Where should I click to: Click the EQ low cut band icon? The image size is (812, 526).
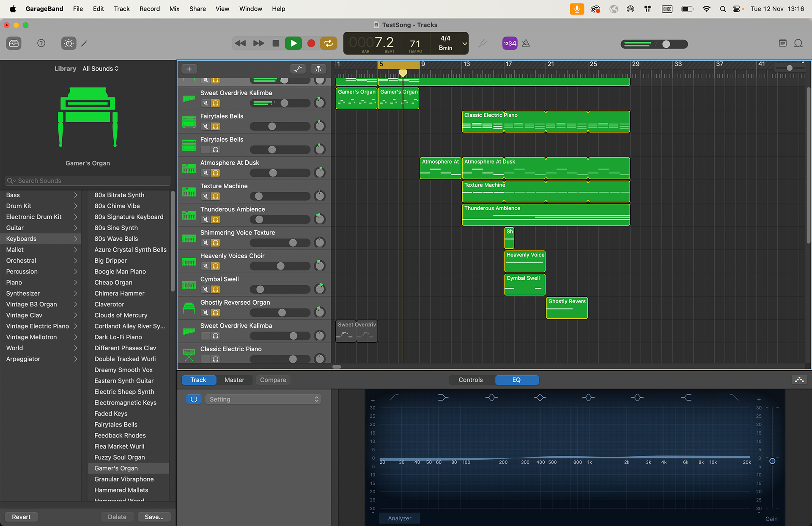click(x=394, y=397)
